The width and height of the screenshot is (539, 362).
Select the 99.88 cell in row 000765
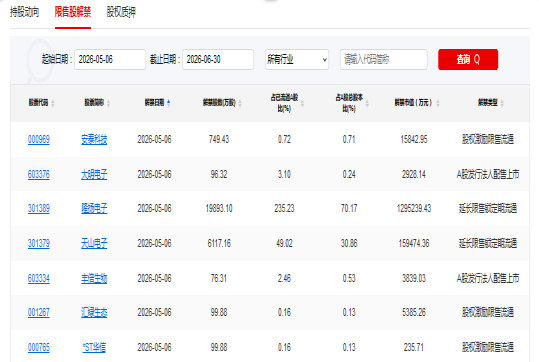[x=219, y=348]
